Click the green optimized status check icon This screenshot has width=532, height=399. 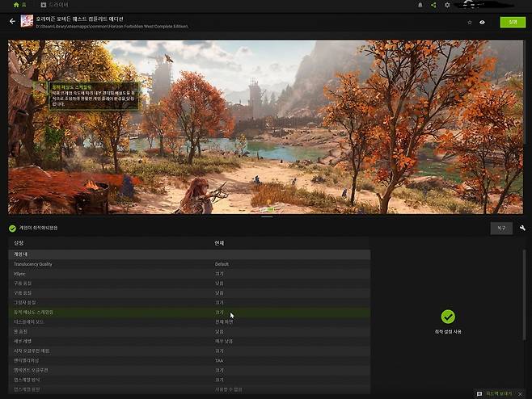[x=12, y=228]
